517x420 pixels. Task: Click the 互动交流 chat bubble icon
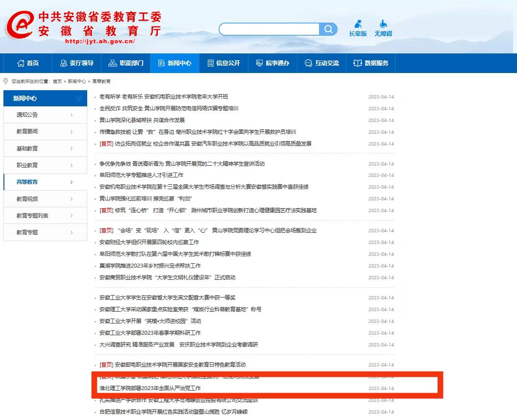(308, 63)
